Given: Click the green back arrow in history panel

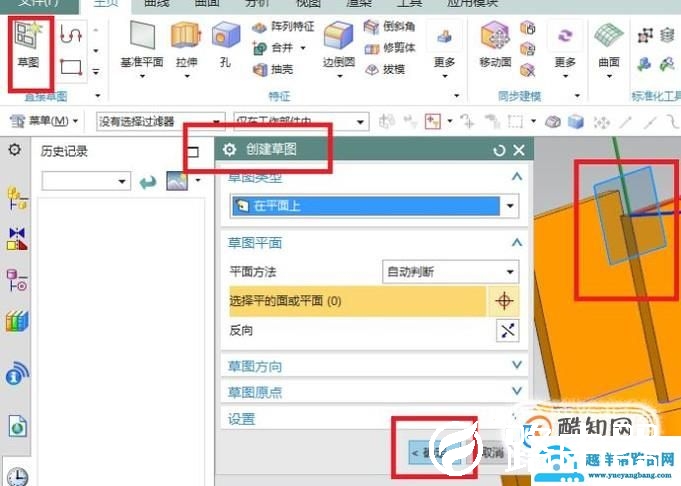Looking at the screenshot, I should pyautogui.click(x=148, y=182).
